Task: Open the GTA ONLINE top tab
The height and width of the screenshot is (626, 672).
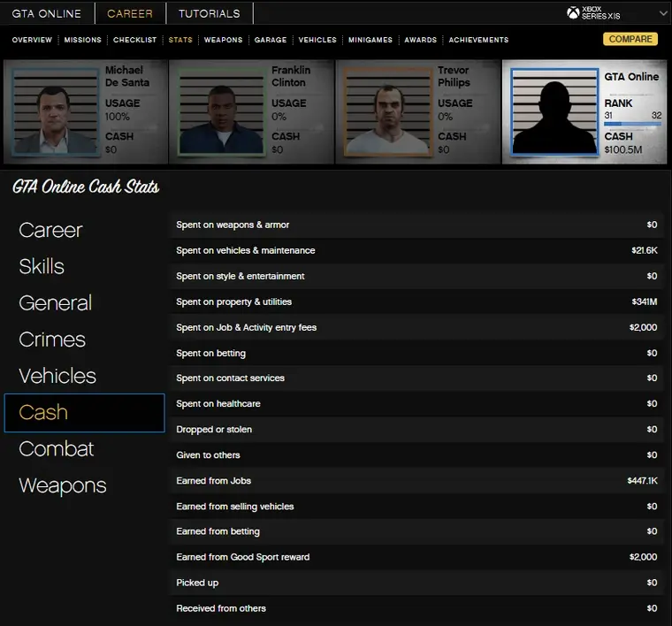Action: (x=47, y=13)
